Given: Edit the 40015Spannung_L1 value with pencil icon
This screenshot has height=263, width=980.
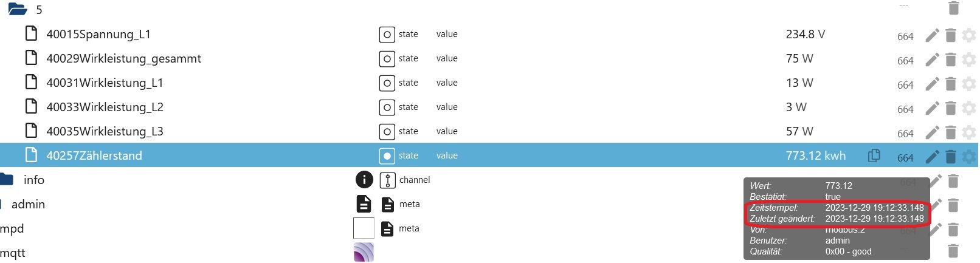Looking at the screenshot, I should pyautogui.click(x=932, y=35).
